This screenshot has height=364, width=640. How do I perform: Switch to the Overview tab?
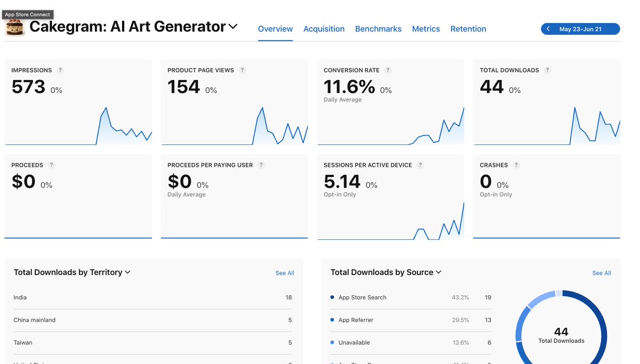pos(275,29)
